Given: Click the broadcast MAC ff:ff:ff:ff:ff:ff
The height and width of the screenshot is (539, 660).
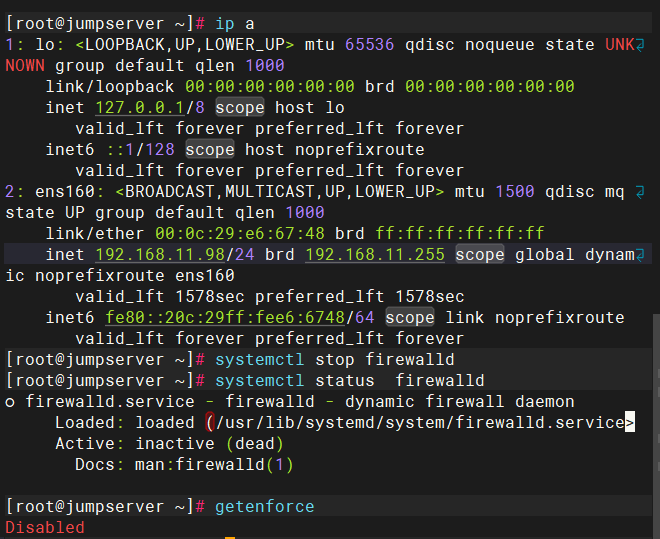Looking at the screenshot, I should click(460, 234).
